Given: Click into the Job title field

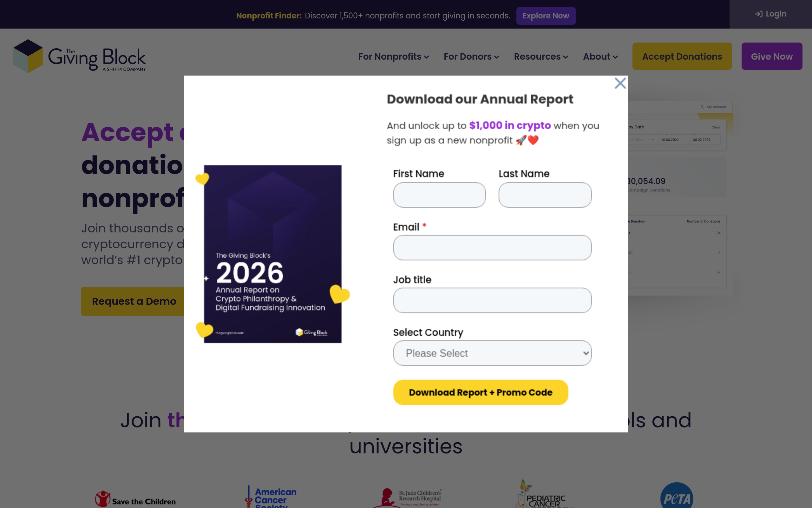Looking at the screenshot, I should point(492,300).
